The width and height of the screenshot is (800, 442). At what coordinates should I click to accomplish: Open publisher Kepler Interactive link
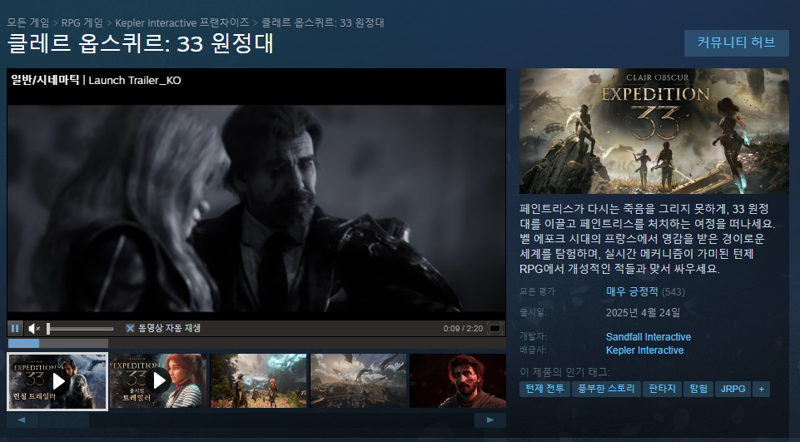[x=644, y=350]
